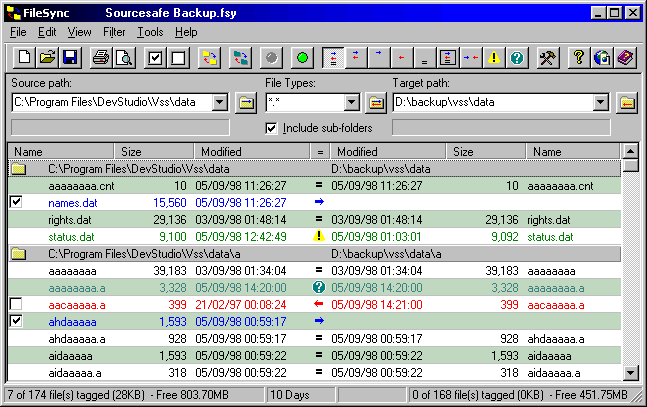The width and height of the screenshot is (647, 407).
Task: Print using the printer icon
Action: pyautogui.click(x=101, y=58)
